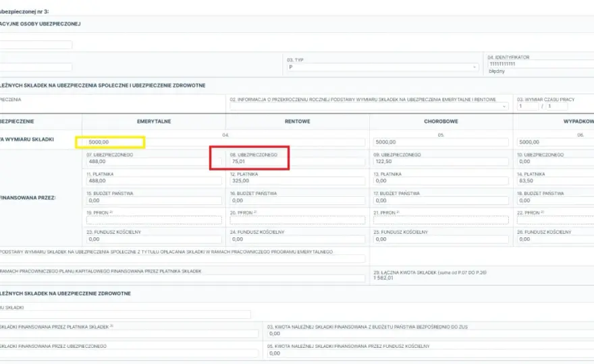Image resolution: width=594 pixels, height=364 pixels.
Task: Click the 09. Ubezpieczonego field with 122,50
Action: (441, 162)
